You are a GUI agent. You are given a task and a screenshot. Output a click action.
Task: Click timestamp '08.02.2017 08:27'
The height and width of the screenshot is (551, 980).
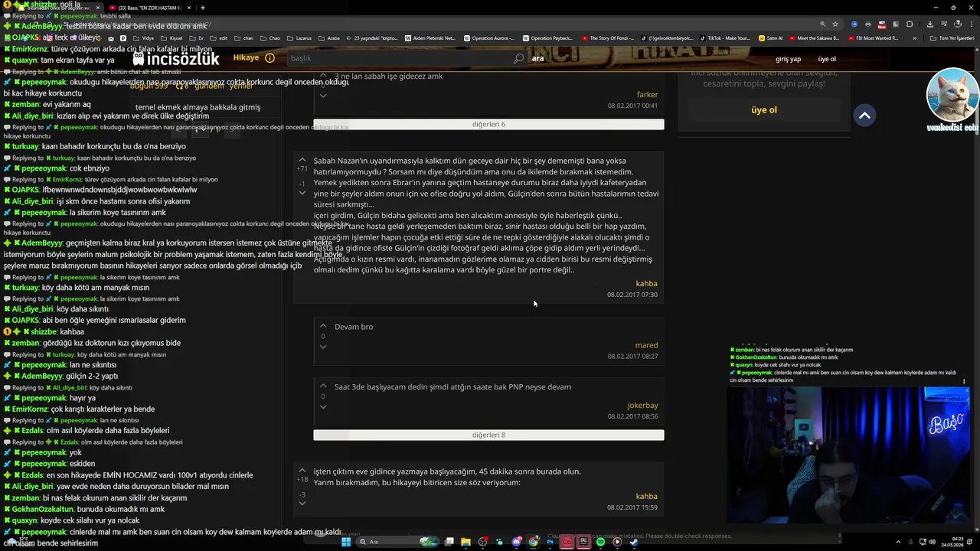click(x=632, y=356)
